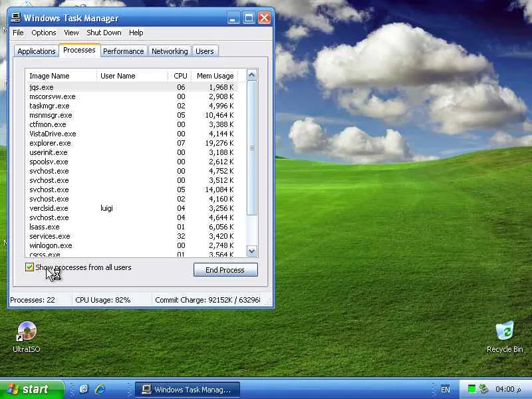Select the winlogon.exe process

(132, 245)
